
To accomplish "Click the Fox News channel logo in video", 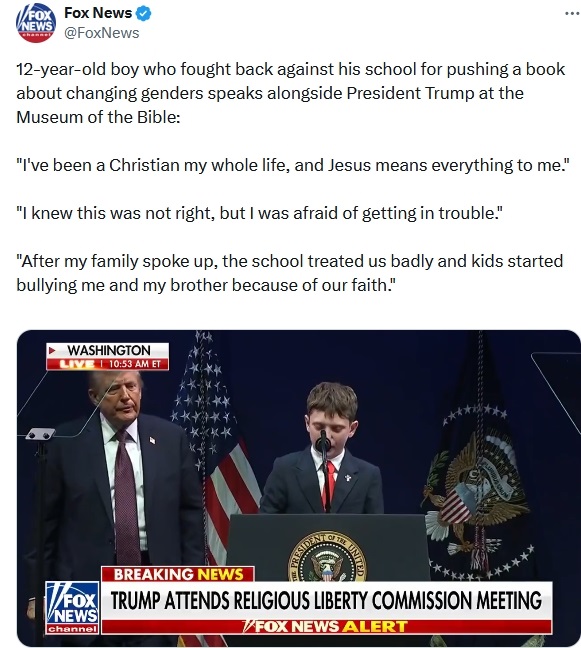I will [73, 608].
